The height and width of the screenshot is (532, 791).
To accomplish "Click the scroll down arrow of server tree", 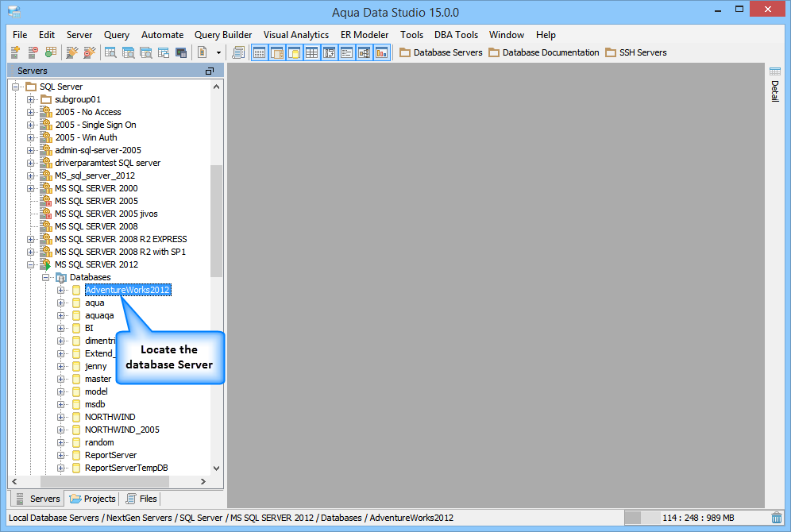I will pos(217,468).
